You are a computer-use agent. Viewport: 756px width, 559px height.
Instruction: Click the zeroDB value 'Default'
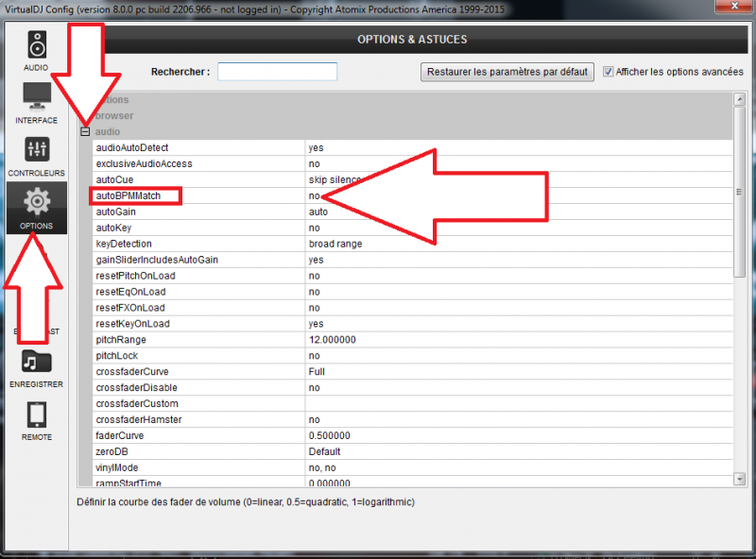[x=324, y=451]
